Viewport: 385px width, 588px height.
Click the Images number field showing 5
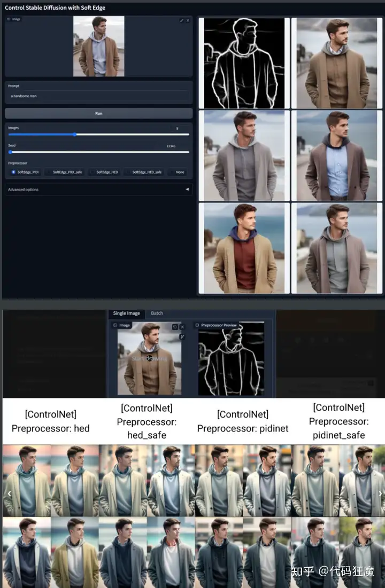[178, 128]
